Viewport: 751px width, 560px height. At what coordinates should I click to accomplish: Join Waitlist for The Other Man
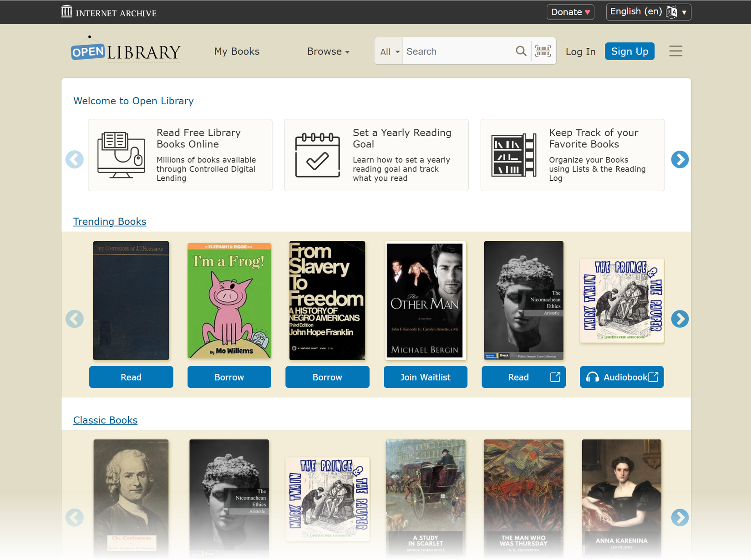click(x=425, y=377)
